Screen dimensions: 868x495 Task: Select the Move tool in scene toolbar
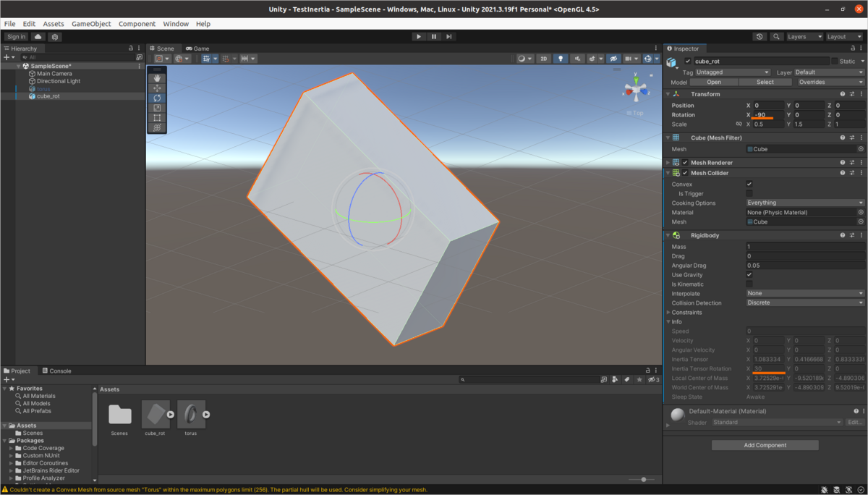point(158,88)
